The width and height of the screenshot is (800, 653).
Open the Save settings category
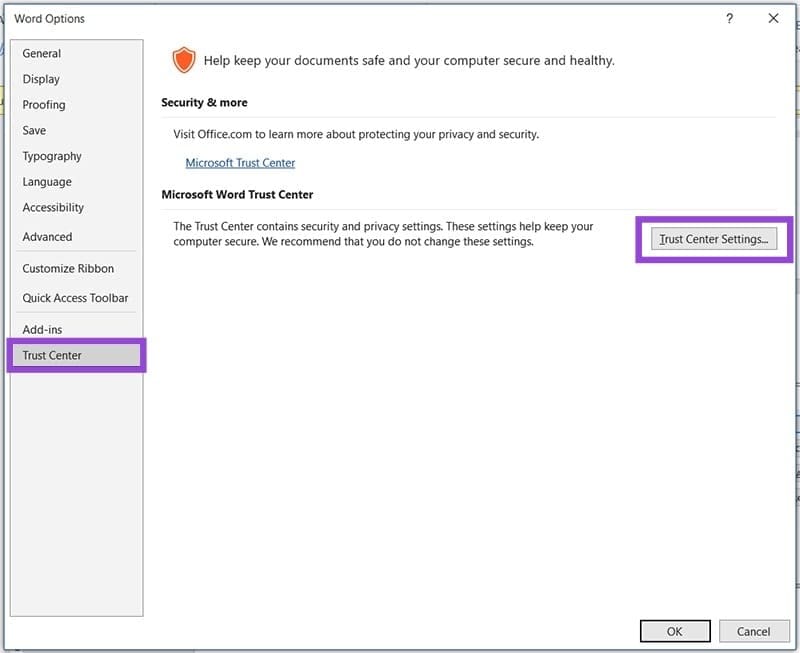click(34, 130)
